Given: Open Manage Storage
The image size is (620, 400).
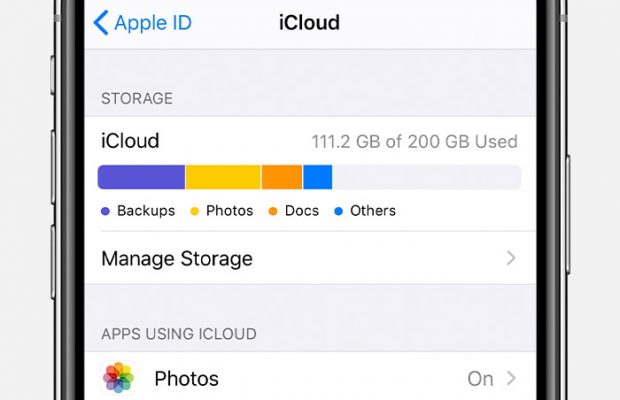Looking at the screenshot, I should tap(177, 259).
